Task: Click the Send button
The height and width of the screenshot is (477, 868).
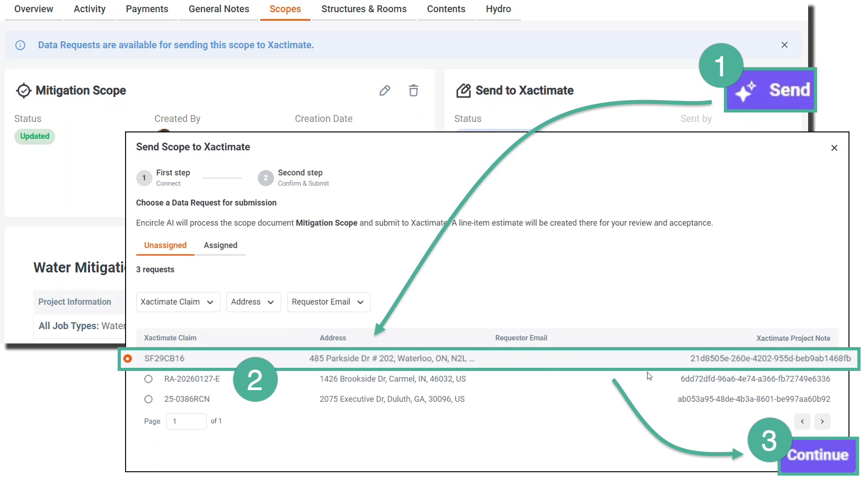Action: [770, 90]
